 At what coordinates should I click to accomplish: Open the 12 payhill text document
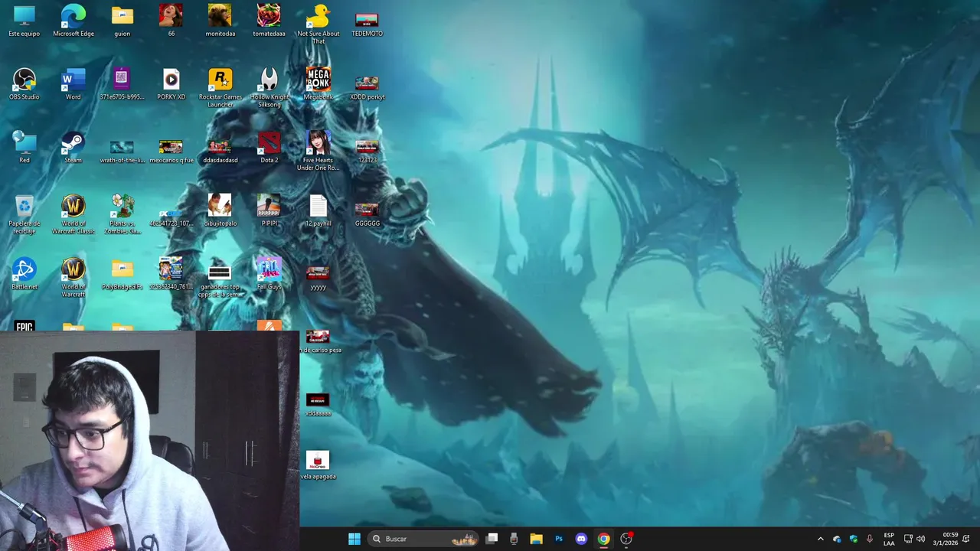[x=318, y=211]
